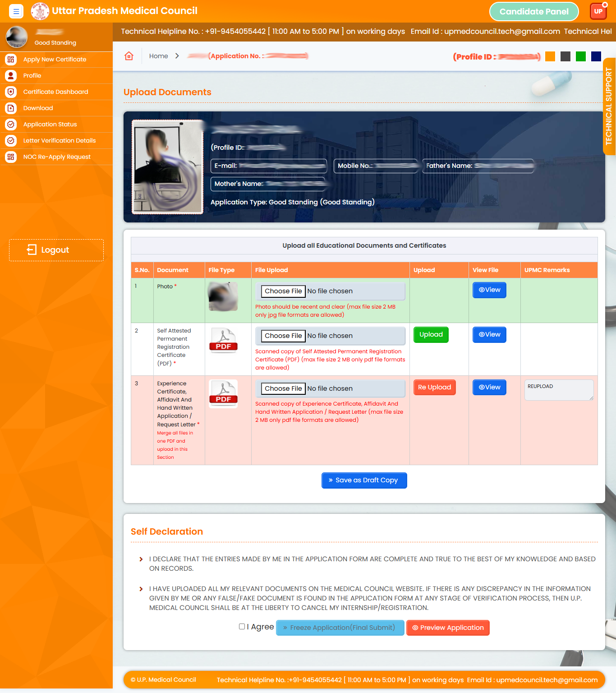Click the Certificate Dashboard shield icon
The height and width of the screenshot is (693, 616).
(11, 92)
